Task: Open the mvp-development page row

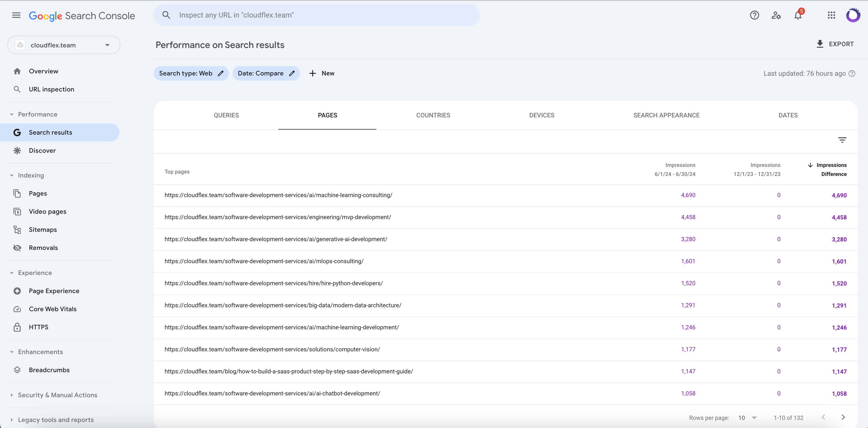Action: pyautogui.click(x=505, y=217)
